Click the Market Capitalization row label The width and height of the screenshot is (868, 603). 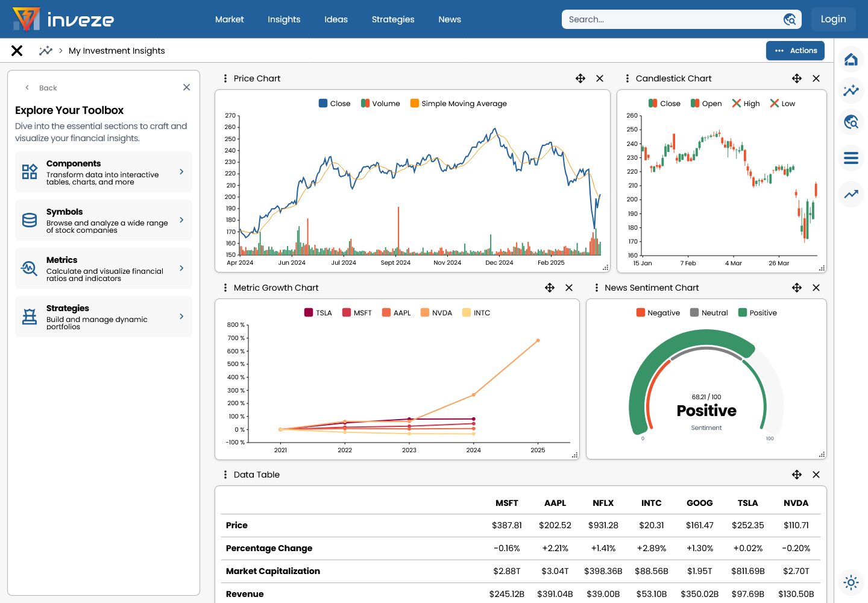[273, 571]
